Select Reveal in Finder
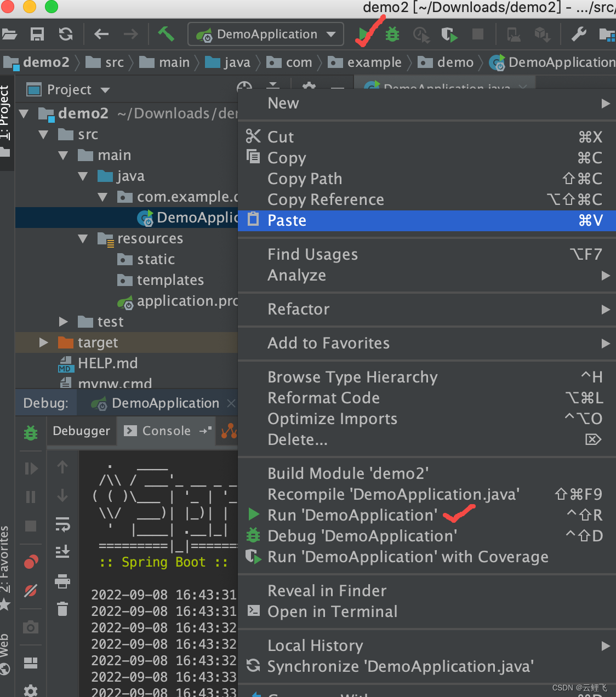The image size is (616, 697). (x=427, y=591)
